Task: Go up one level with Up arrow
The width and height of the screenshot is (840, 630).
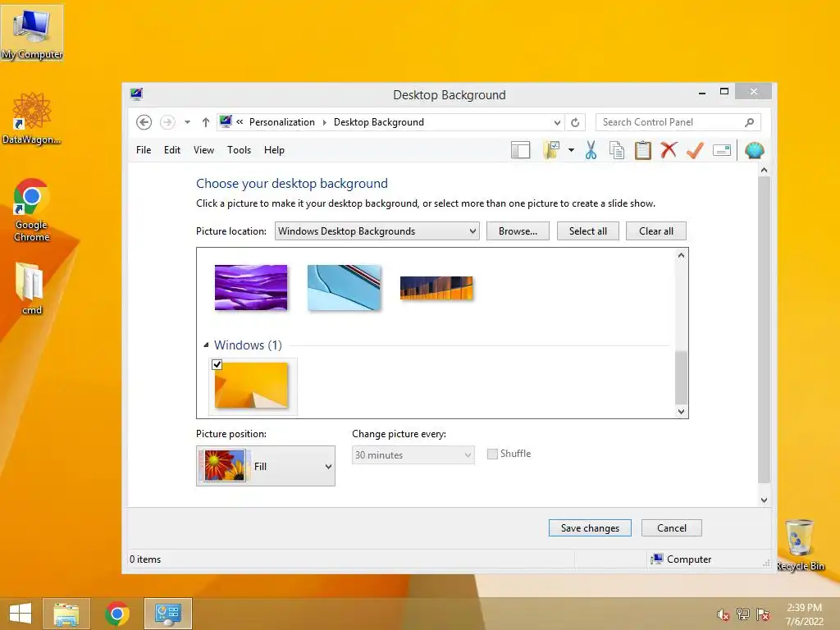Action: (x=205, y=122)
